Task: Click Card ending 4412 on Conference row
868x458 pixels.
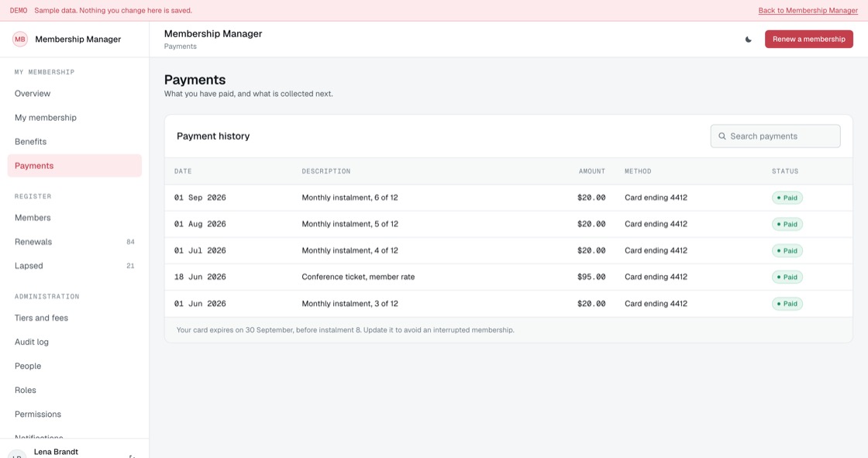Action: pos(656,277)
